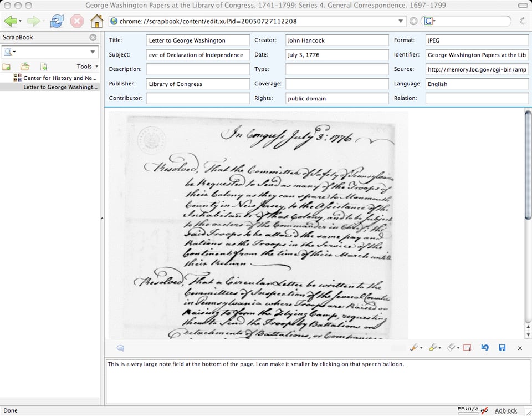The height and width of the screenshot is (416, 532).
Task: Open the eraser options dropdown
Action: 458,348
